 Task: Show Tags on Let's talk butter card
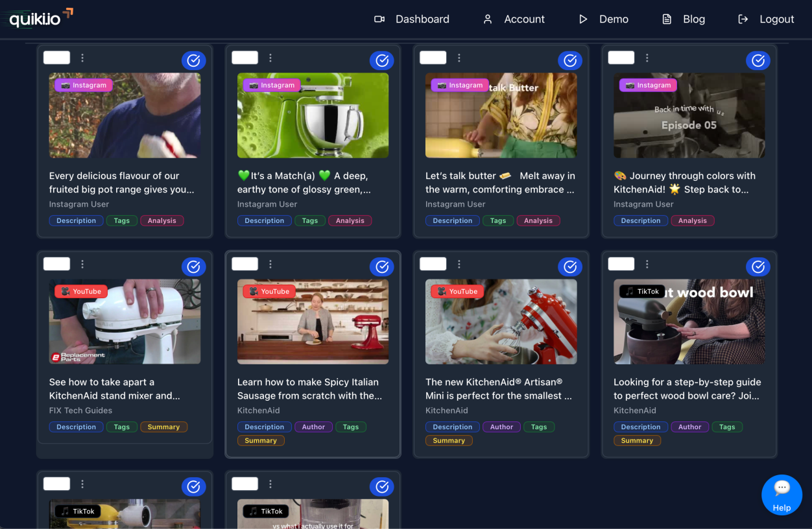tap(498, 220)
